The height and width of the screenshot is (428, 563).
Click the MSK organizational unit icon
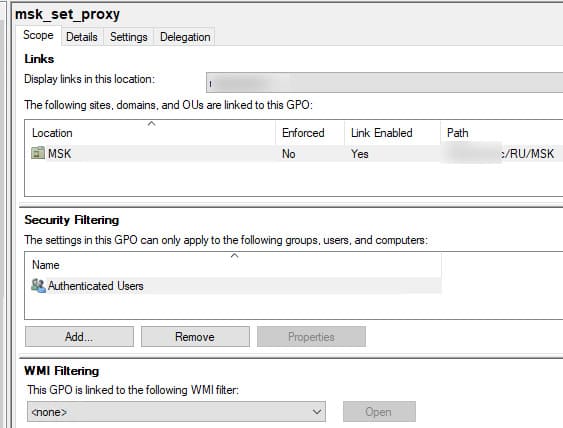tap(38, 153)
